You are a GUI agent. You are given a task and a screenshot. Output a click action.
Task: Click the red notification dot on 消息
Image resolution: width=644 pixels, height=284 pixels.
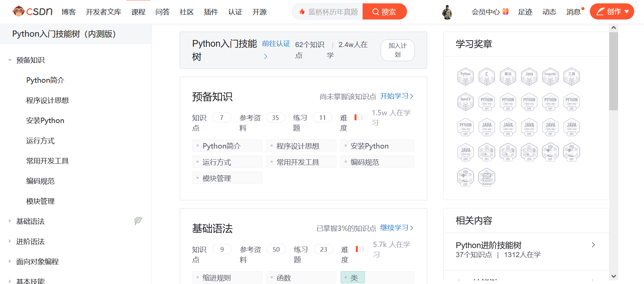[583, 8]
